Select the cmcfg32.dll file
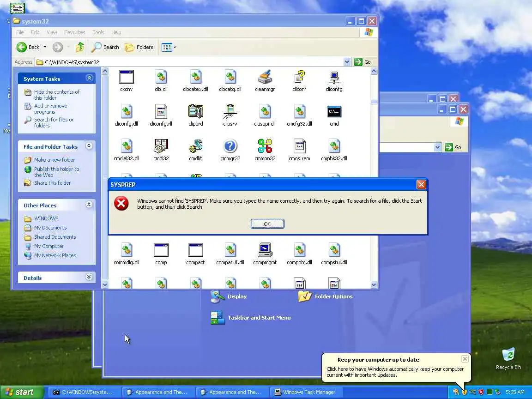This screenshot has height=399, width=532. (300, 112)
